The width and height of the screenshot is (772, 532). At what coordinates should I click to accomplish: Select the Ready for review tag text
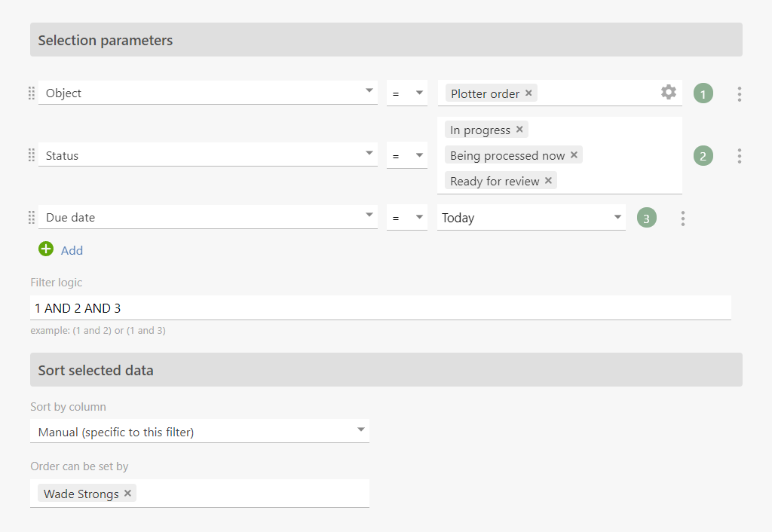pos(495,181)
